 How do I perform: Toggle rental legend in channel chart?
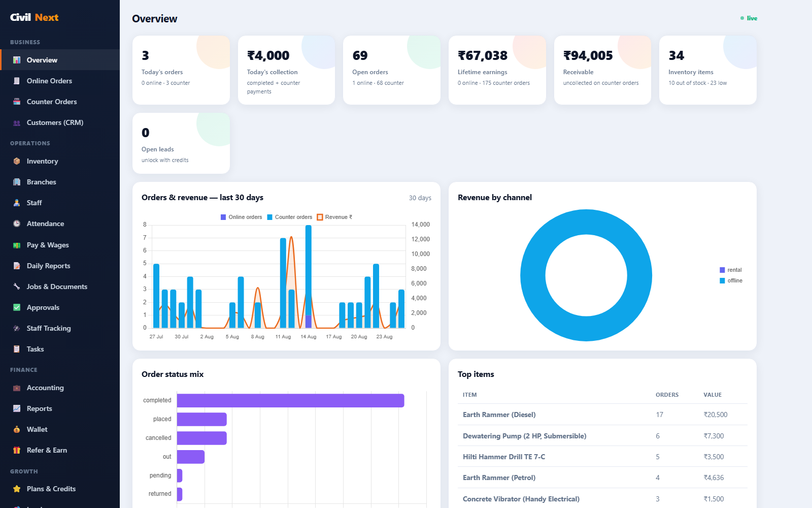(731, 270)
